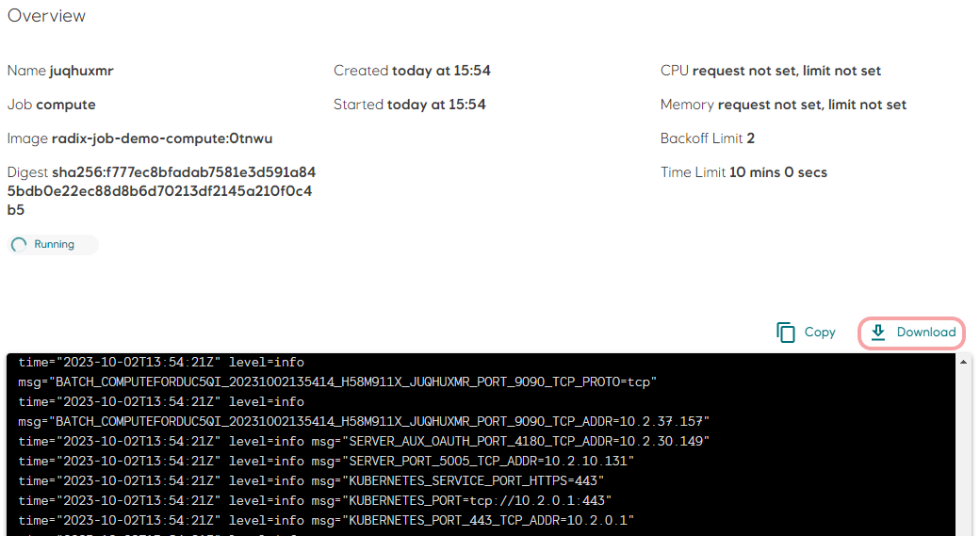Click the Overview section heading

tap(46, 16)
